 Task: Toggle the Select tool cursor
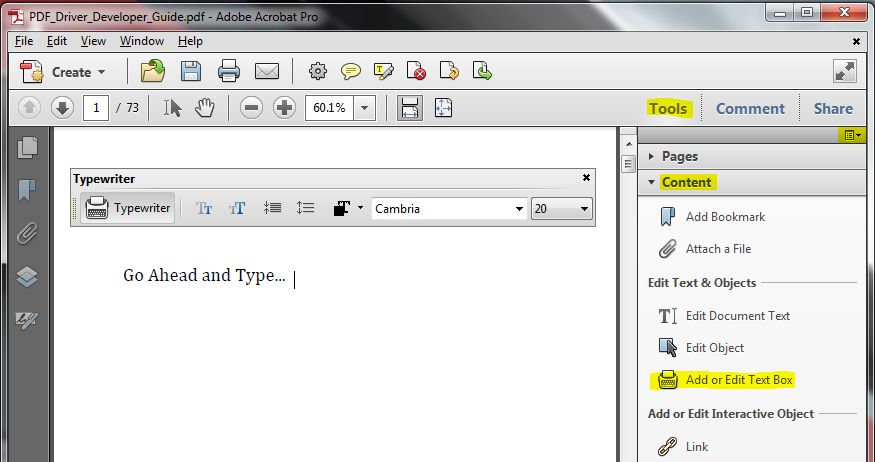(x=172, y=108)
